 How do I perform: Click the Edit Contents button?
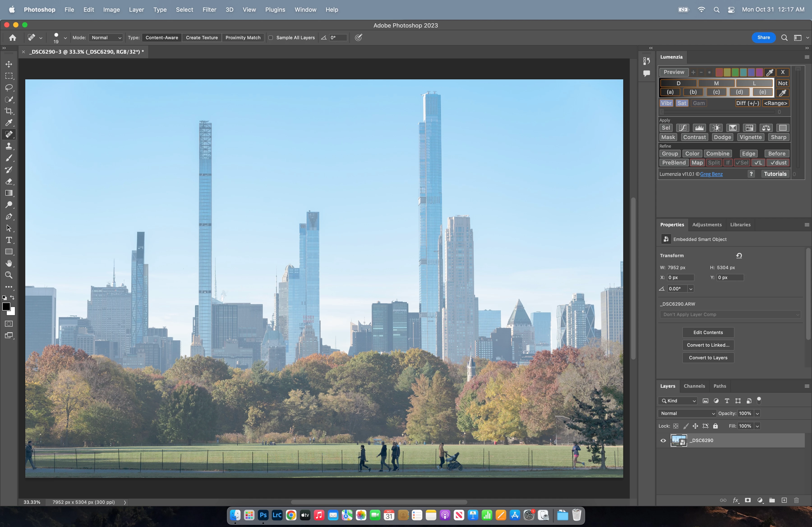tap(708, 332)
